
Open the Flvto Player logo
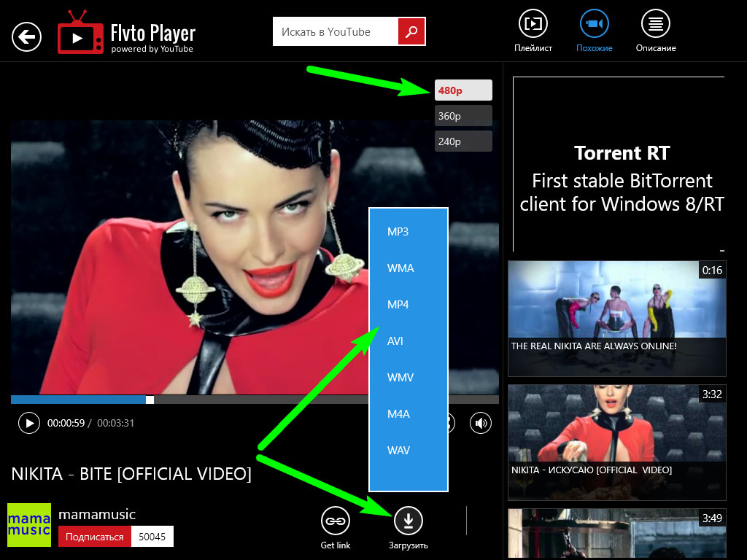(x=127, y=32)
